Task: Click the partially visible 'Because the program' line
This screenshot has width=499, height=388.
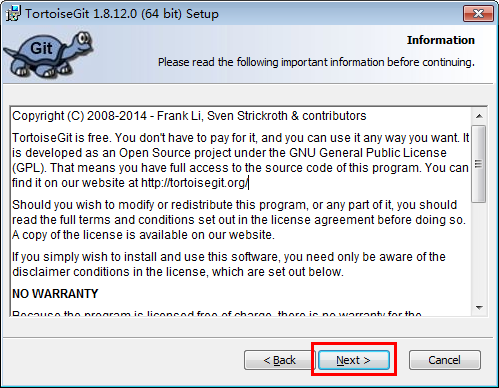Action: tap(217, 313)
